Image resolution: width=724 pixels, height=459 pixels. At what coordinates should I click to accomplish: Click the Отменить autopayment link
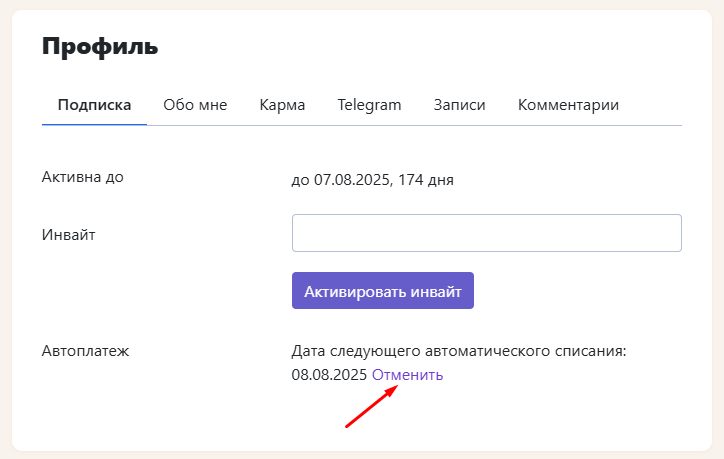407,375
